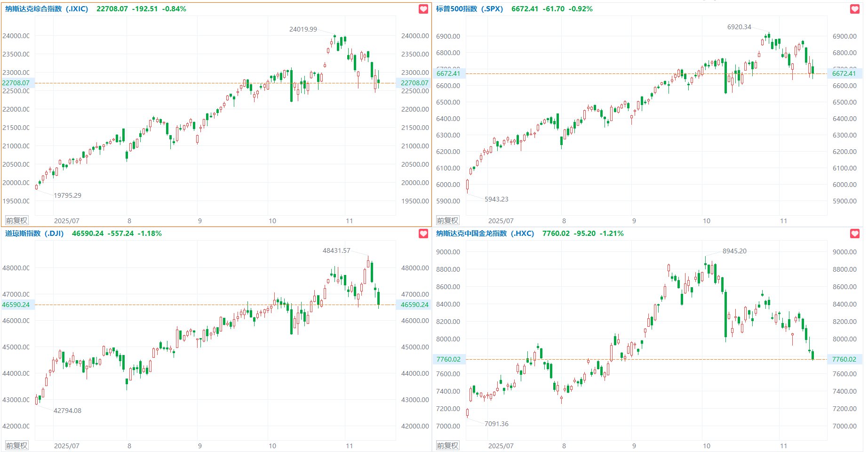The image size is (868, 452).
Task: Toggle favorite heart on Golden Dragon chart
Action: (855, 234)
